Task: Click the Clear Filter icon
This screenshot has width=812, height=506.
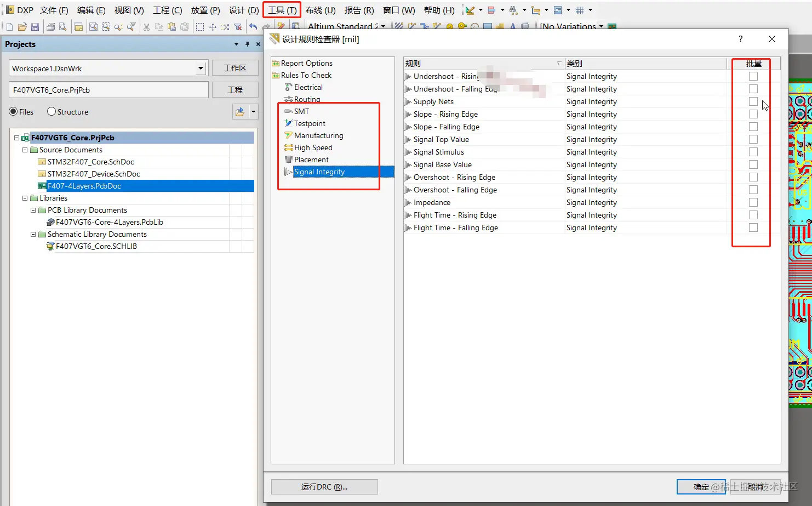Action: [x=238, y=26]
